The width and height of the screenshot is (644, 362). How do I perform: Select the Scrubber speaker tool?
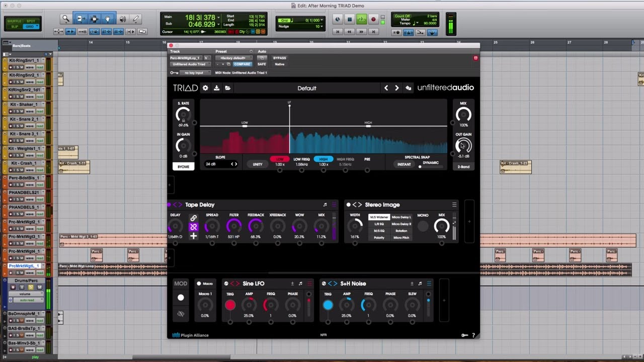coord(122,19)
